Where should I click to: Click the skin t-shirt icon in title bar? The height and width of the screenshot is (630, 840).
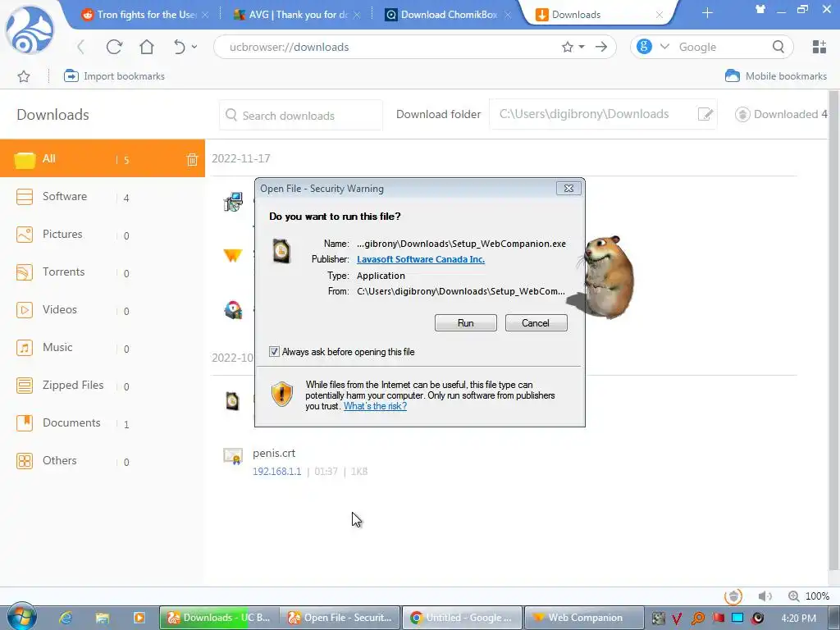click(760, 9)
